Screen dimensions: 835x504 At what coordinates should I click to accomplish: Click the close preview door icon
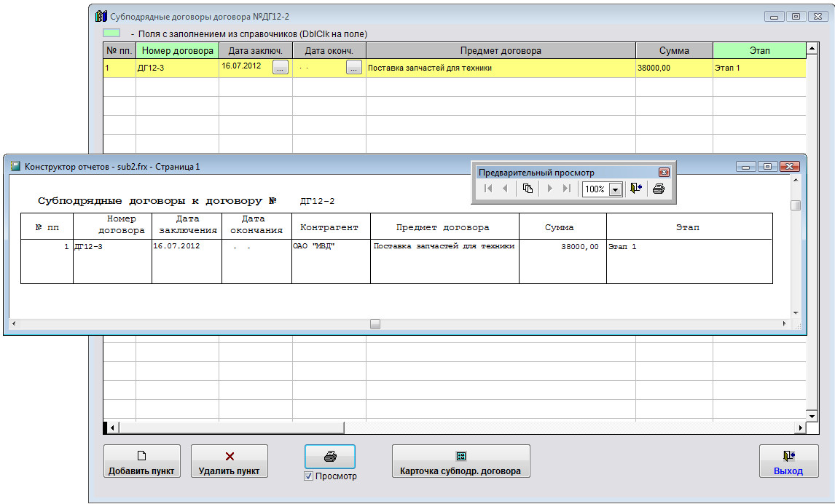pos(636,189)
